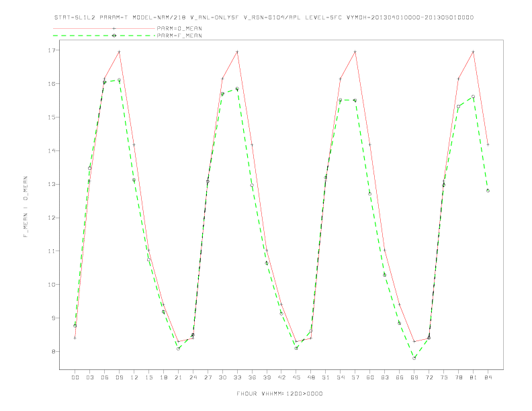Image resolution: width=532 pixels, height=411 pixels.
Task: Click the vertical axis title F_MEAN | O_MEAN
Action: [x=26, y=207]
